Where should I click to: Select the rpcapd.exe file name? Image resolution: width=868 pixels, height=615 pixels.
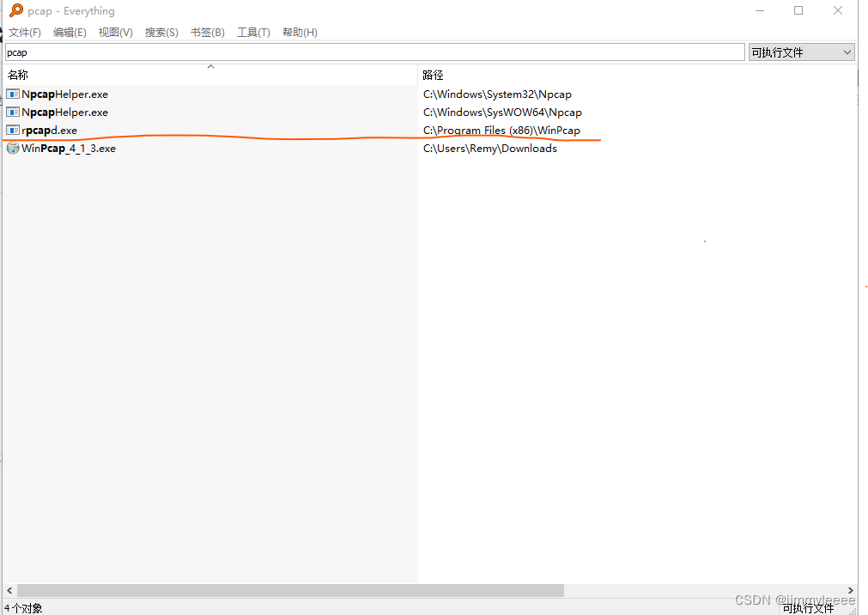click(x=49, y=131)
